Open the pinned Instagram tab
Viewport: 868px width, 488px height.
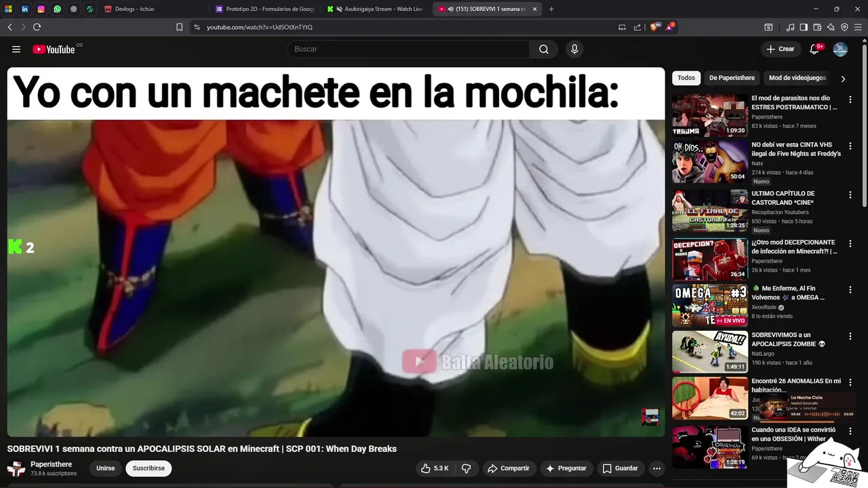pyautogui.click(x=41, y=9)
